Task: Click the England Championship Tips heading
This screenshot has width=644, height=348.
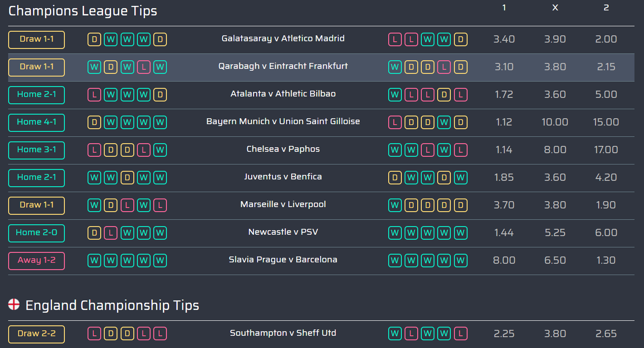Action: coord(112,305)
